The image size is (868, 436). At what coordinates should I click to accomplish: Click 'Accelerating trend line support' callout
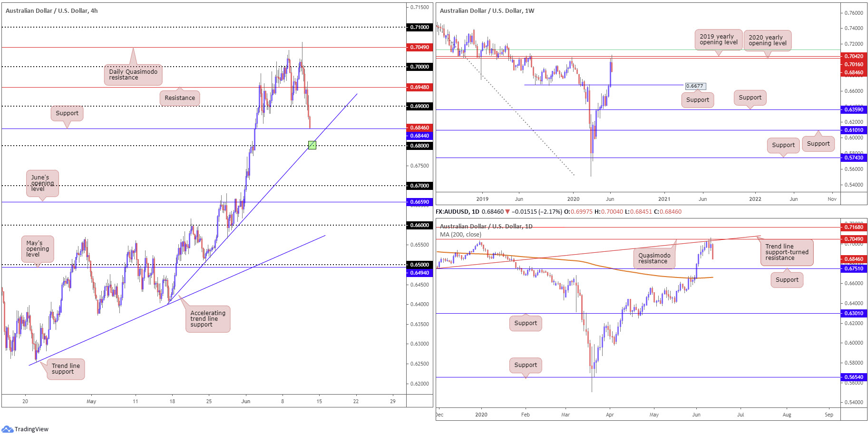208,319
